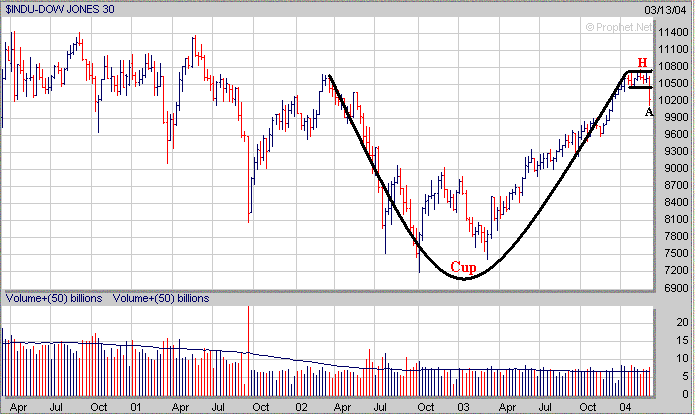The width and height of the screenshot is (696, 416).
Task: Click the 10800 price axis value
Action: (673, 66)
